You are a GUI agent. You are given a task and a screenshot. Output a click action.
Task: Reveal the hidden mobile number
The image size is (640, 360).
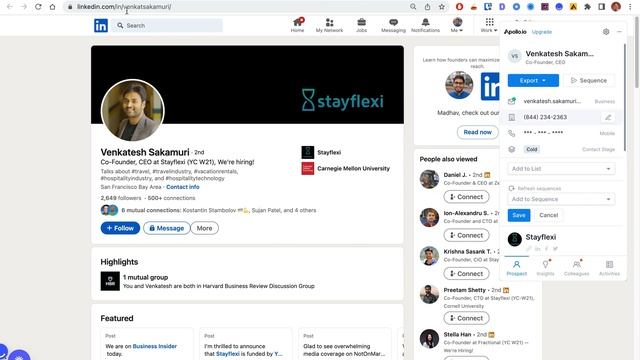coord(543,133)
